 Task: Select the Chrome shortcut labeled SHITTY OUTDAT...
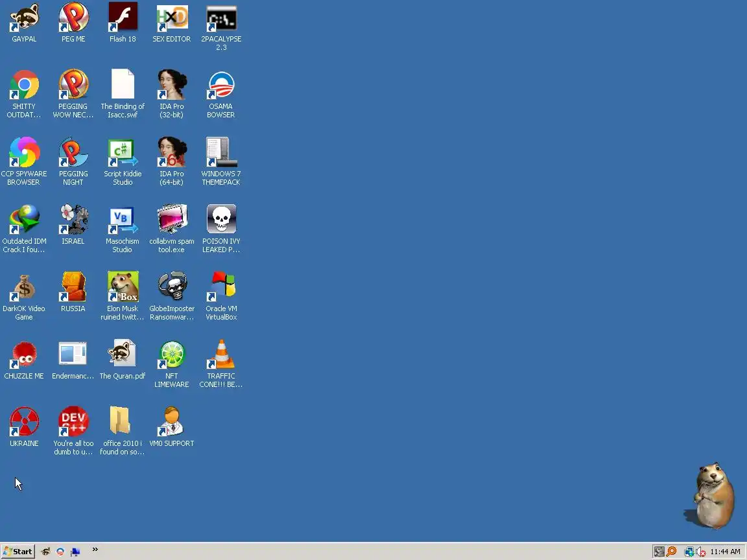[x=24, y=85]
